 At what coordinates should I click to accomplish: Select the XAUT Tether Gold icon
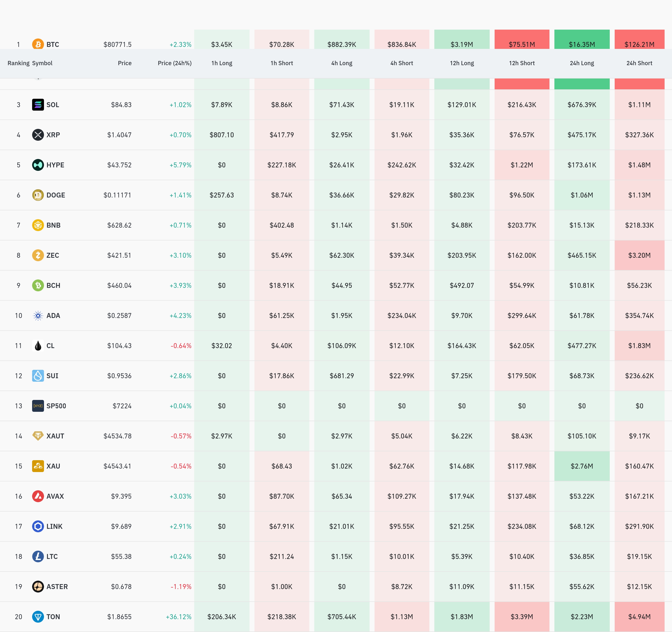[38, 436]
